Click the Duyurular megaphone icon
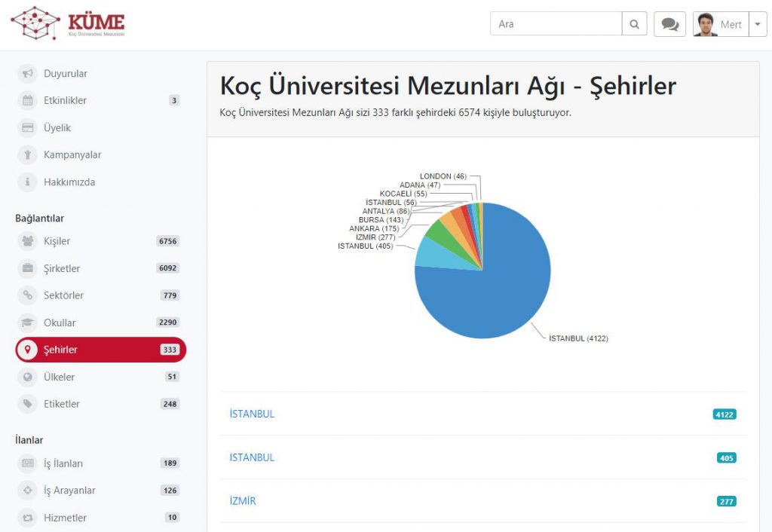Viewport: 772px width, 532px height. [28, 73]
